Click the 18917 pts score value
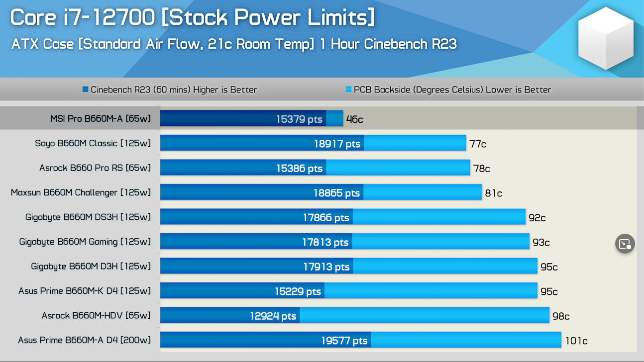644x362 pixels. [x=337, y=144]
